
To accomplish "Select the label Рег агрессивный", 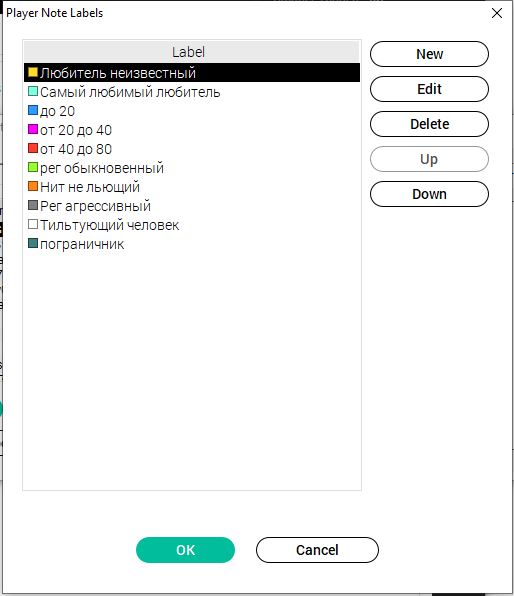I will pyautogui.click(x=95, y=206).
